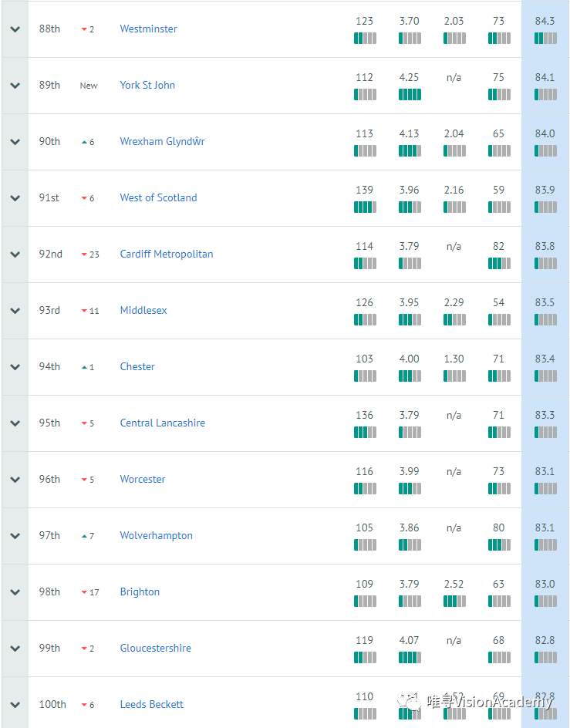Click the 1.30 value for Chester
This screenshot has height=728, width=570.
click(454, 359)
